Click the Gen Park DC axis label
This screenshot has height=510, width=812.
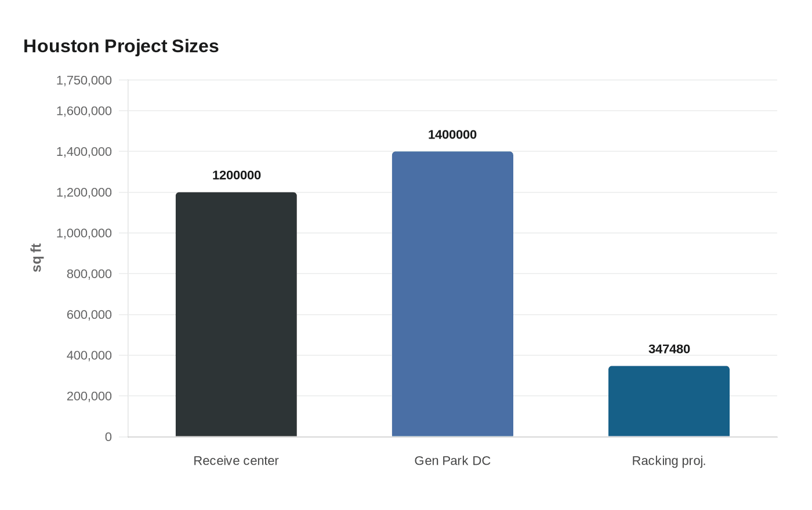(452, 460)
